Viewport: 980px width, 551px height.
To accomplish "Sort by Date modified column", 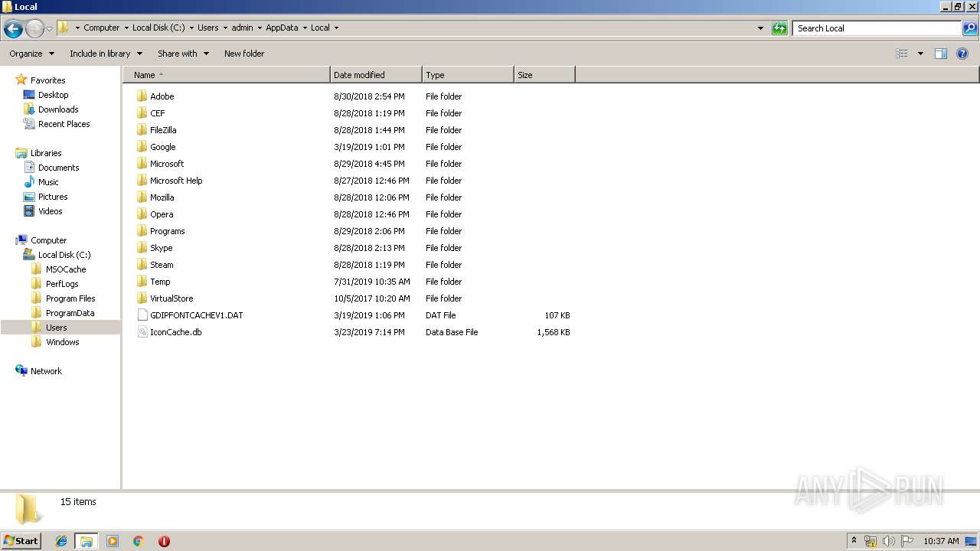I will click(376, 75).
